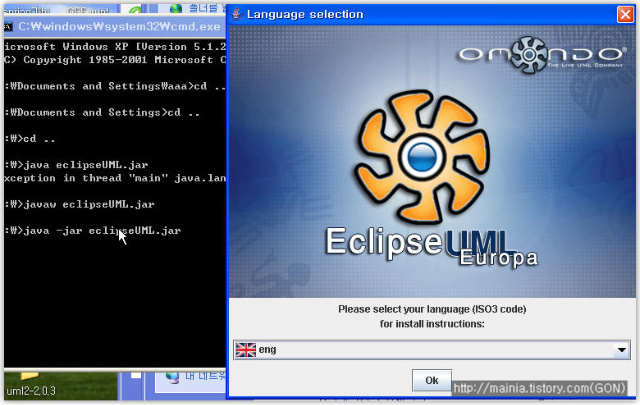Close the Language selection dialog
The height and width of the screenshot is (405, 640).
click(625, 14)
